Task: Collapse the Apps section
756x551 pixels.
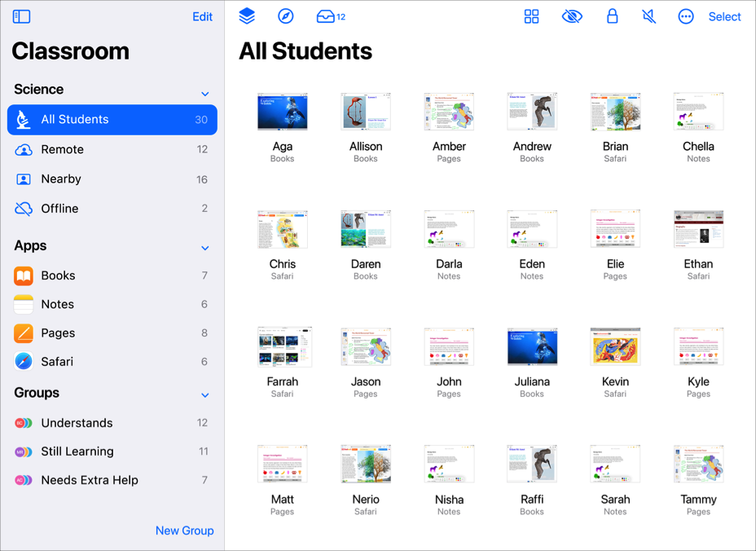Action: [205, 248]
